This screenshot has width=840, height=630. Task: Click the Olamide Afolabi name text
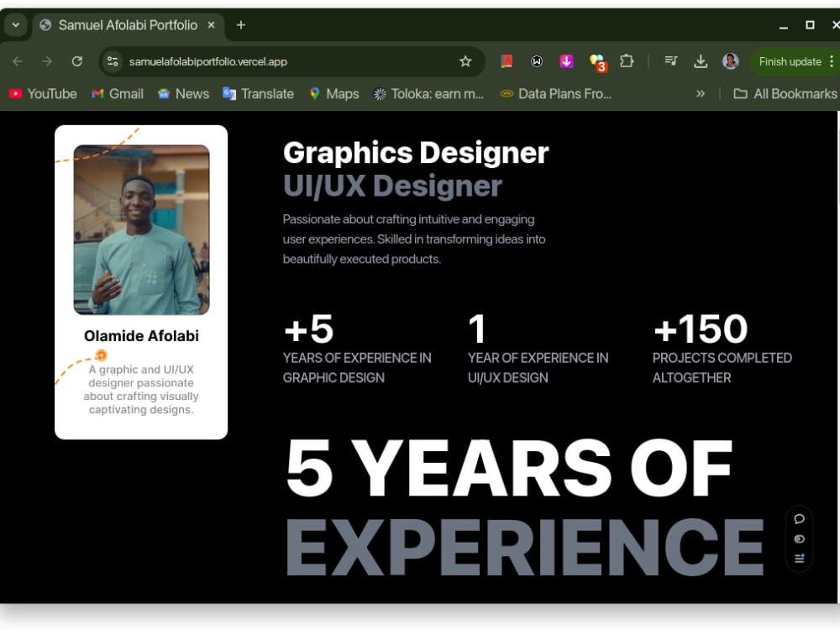click(141, 336)
